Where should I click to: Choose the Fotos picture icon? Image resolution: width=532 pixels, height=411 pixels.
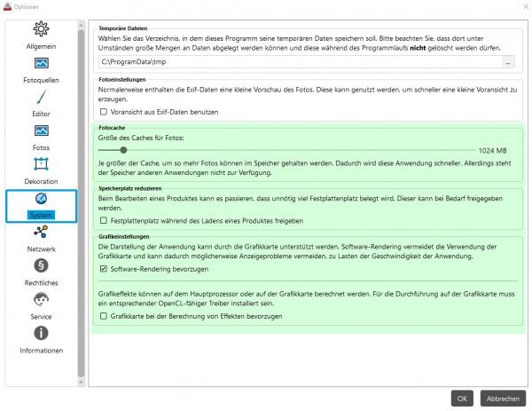click(x=41, y=130)
